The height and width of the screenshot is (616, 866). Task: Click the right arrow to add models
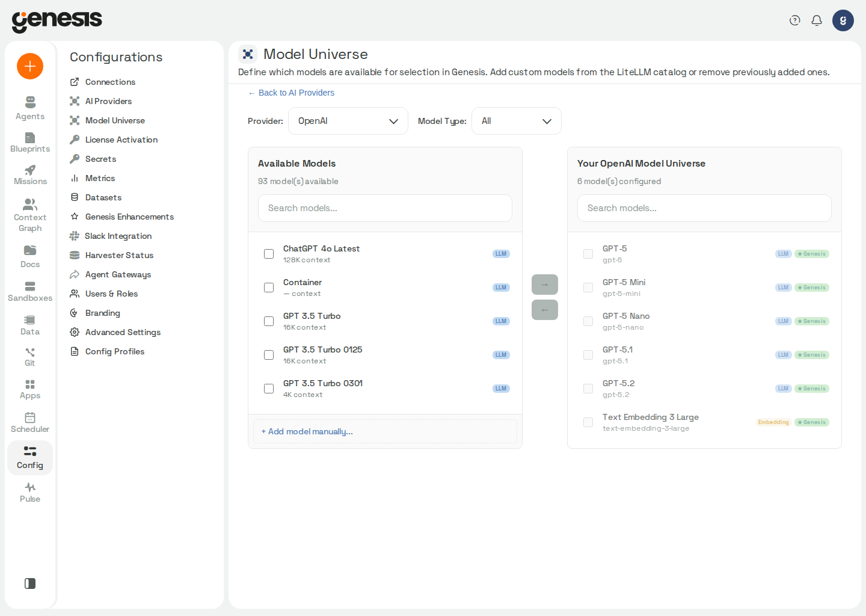[x=545, y=285]
